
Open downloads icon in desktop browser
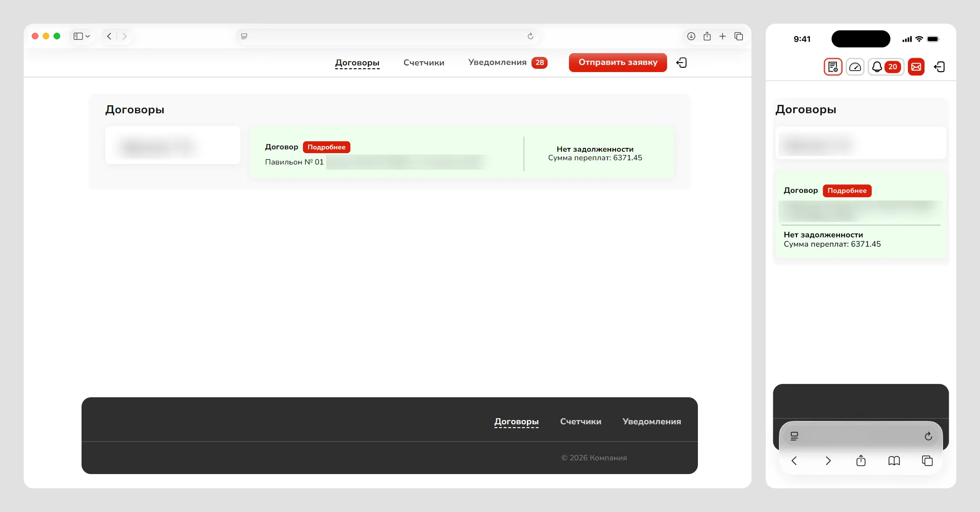click(x=691, y=36)
